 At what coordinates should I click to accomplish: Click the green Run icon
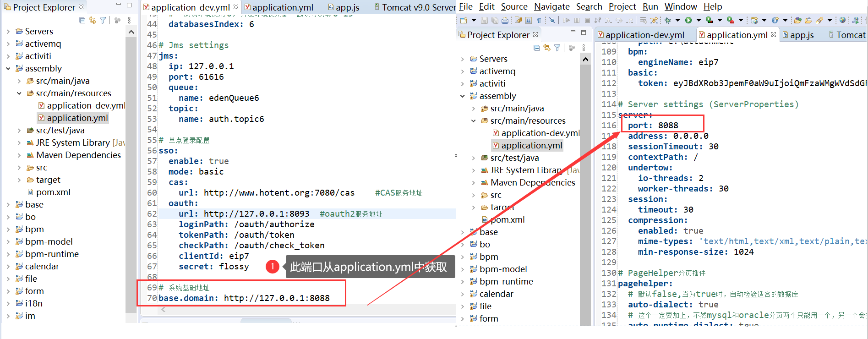[688, 20]
